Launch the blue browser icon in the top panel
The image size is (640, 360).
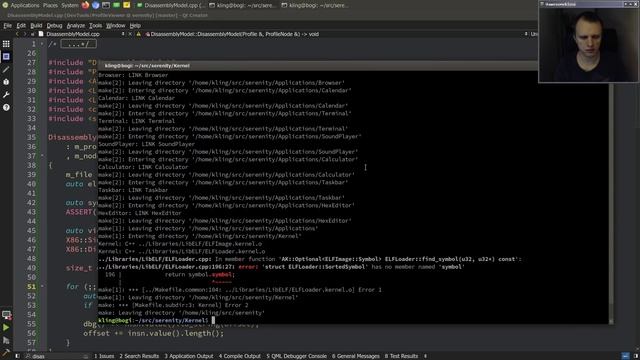tap(96, 5)
